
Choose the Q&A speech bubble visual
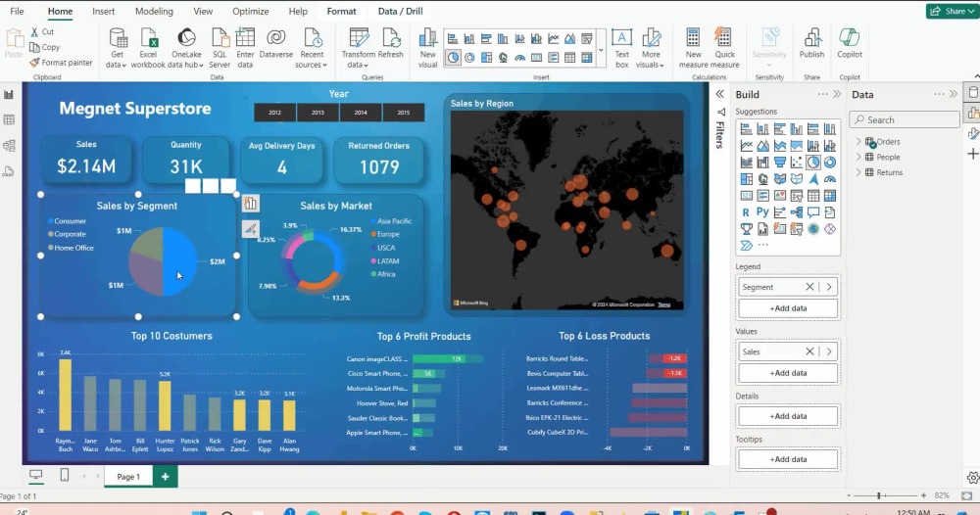pyautogui.click(x=813, y=212)
